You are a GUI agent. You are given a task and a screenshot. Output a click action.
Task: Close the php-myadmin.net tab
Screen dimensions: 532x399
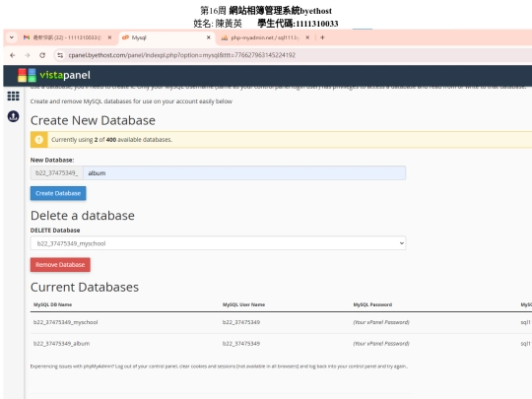pos(307,37)
